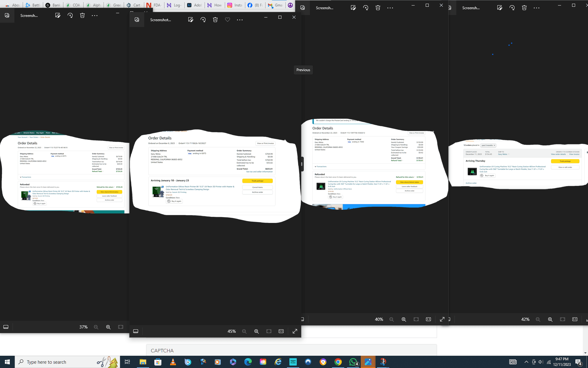Switch to the FDA browser tab

click(154, 5)
